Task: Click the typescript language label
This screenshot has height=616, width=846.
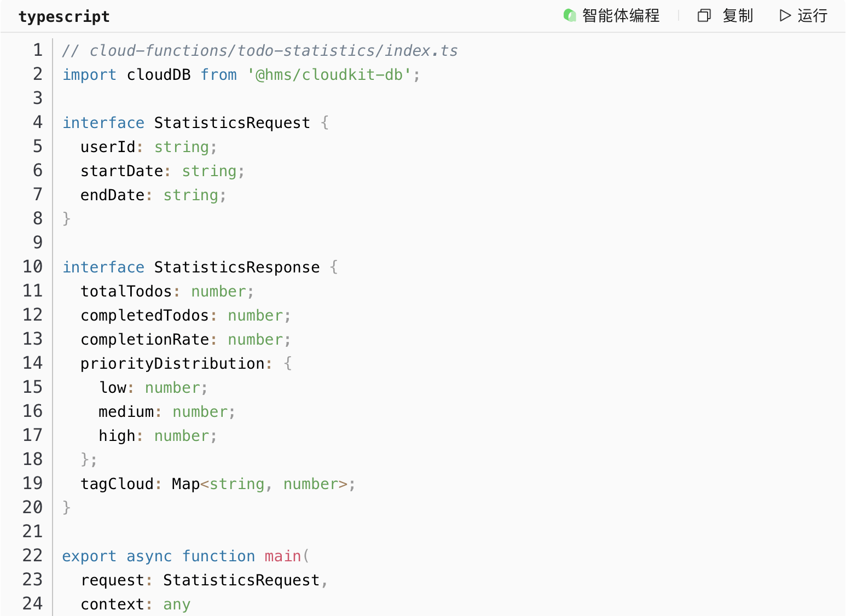Action: (64, 17)
